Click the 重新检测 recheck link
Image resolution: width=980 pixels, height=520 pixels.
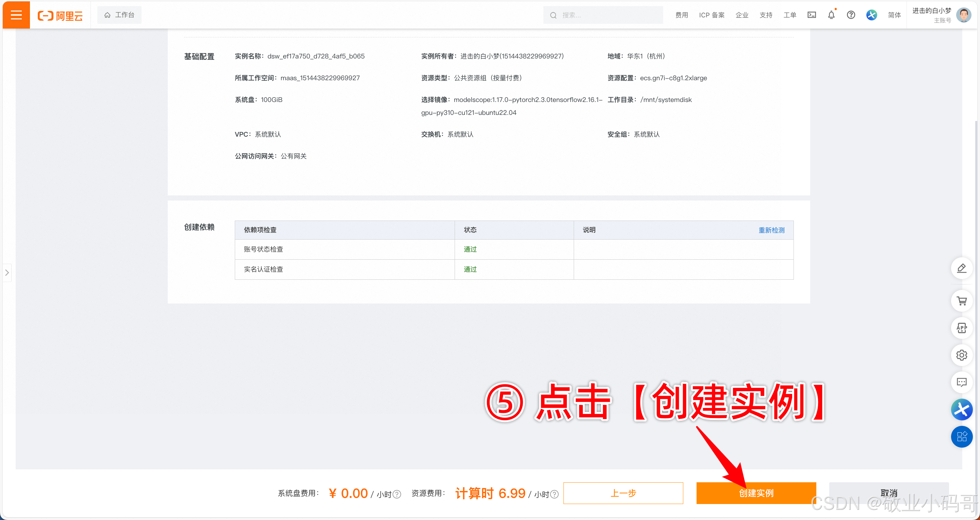pos(771,230)
